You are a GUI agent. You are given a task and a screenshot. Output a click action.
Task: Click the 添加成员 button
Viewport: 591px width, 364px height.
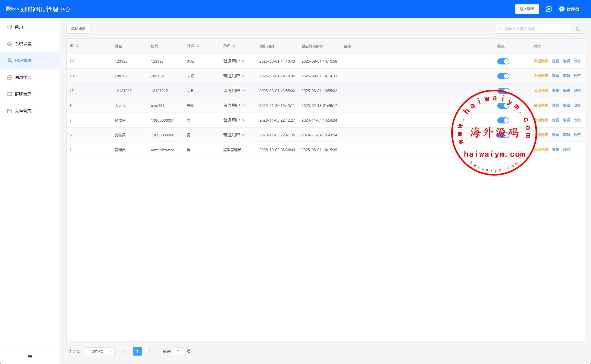click(x=78, y=29)
